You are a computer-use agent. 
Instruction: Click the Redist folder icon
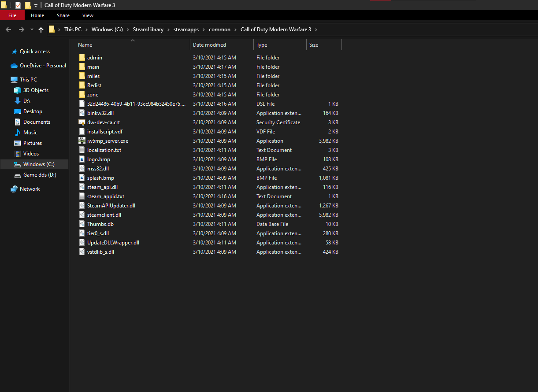[82, 85]
